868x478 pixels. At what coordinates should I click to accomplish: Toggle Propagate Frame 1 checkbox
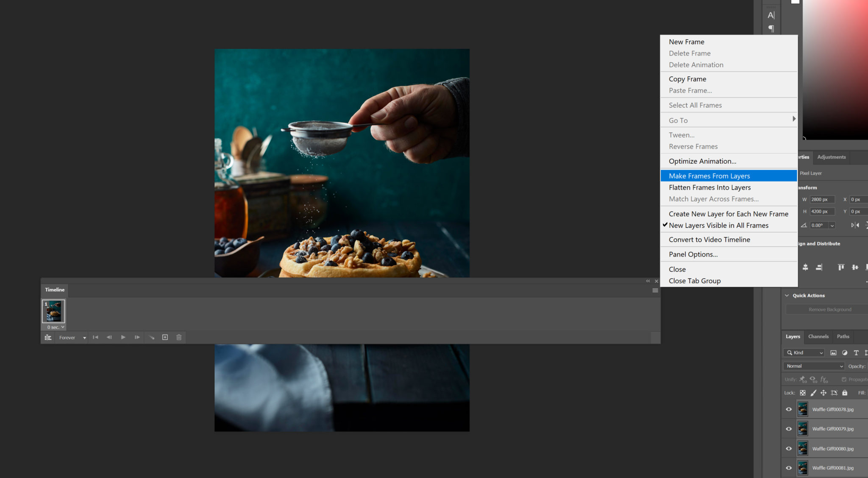click(x=844, y=380)
